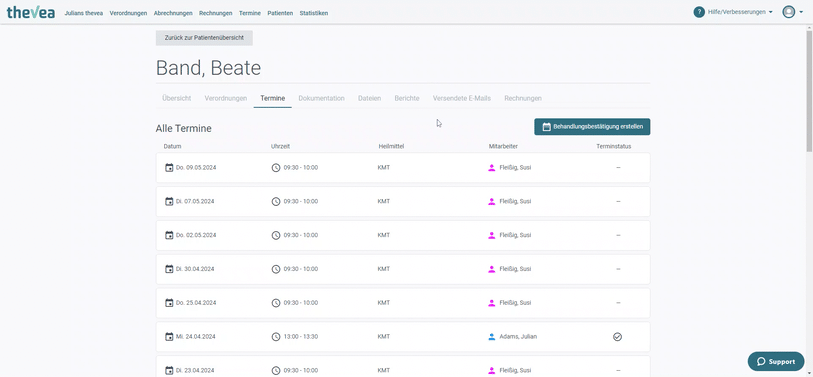Expand the Hilfe/Verbesserungen dropdown
This screenshot has height=377, width=813.
[x=740, y=12]
